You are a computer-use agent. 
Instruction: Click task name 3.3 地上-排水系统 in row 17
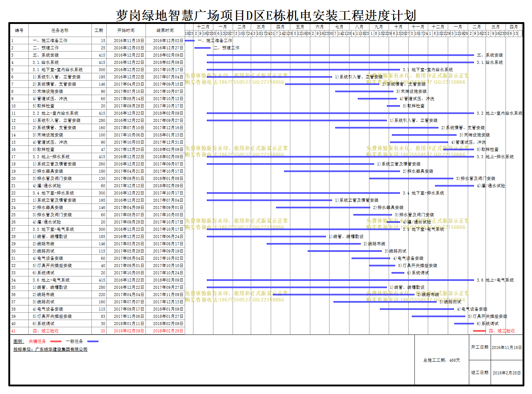click(x=51, y=157)
